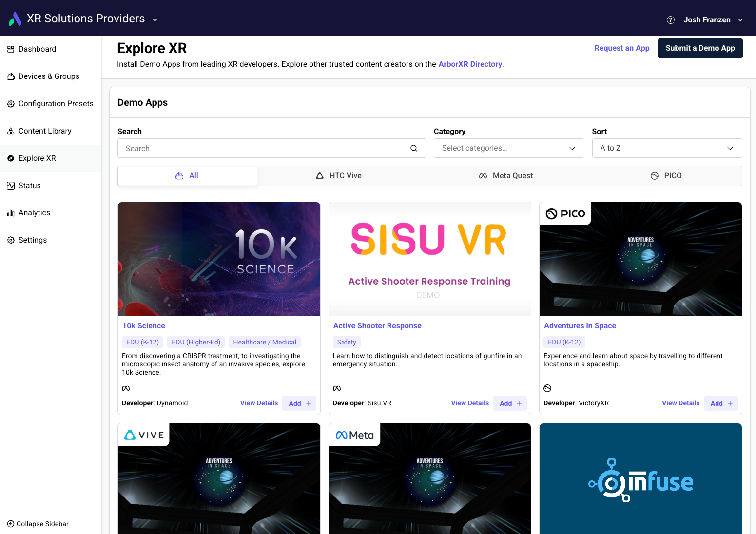756x534 pixels.
Task: Add the 10k Science app
Action: (299, 403)
